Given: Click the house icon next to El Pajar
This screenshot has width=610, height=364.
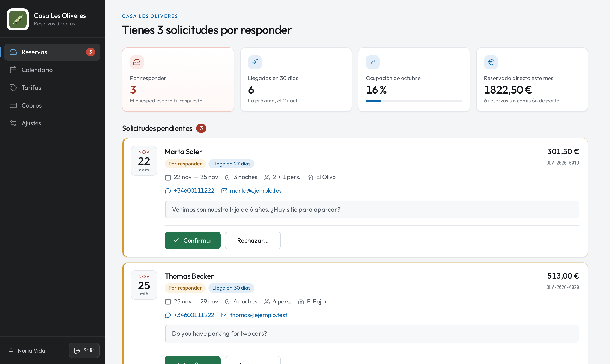Looking at the screenshot, I should (301, 302).
